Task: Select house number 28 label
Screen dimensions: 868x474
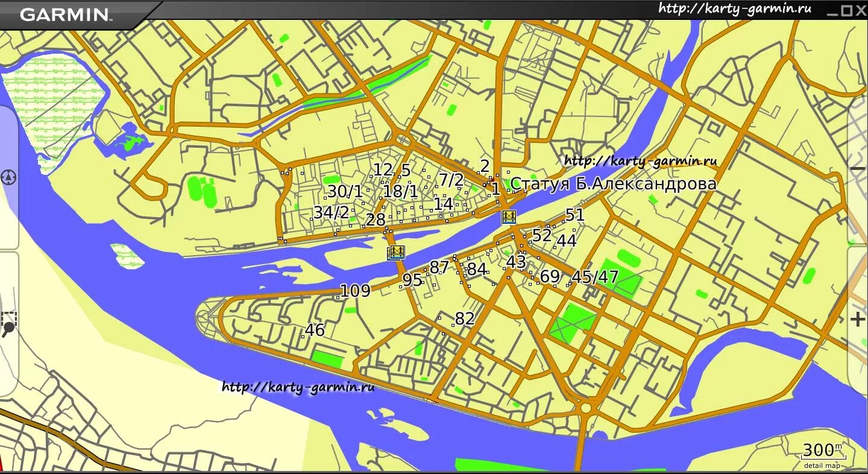Action: (x=376, y=220)
